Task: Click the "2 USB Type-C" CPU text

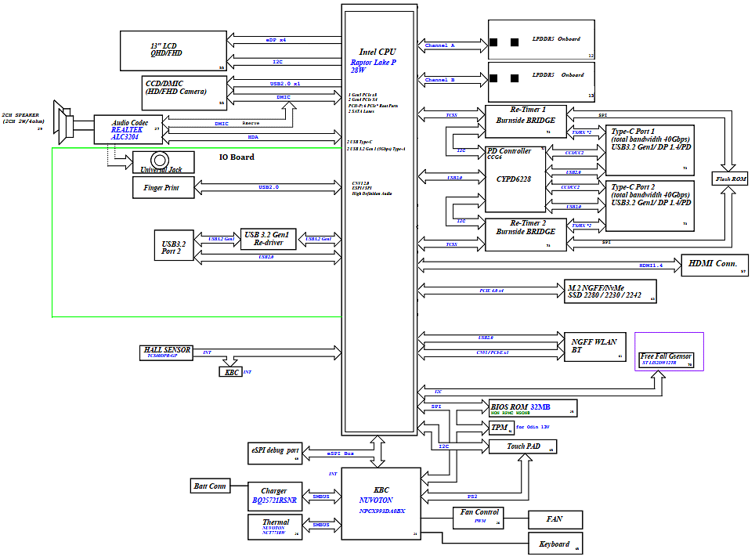Action: [359, 142]
